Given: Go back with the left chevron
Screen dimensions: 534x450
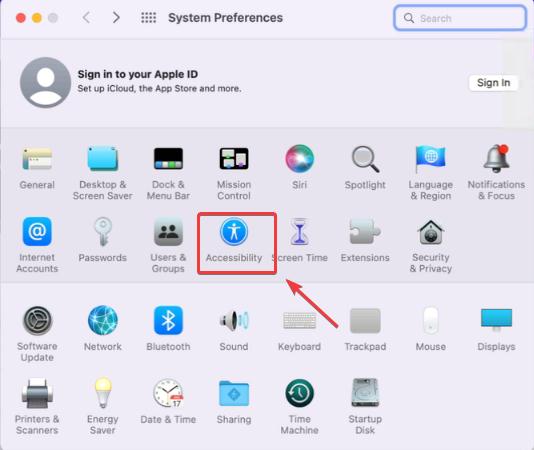Looking at the screenshot, I should pos(87,17).
